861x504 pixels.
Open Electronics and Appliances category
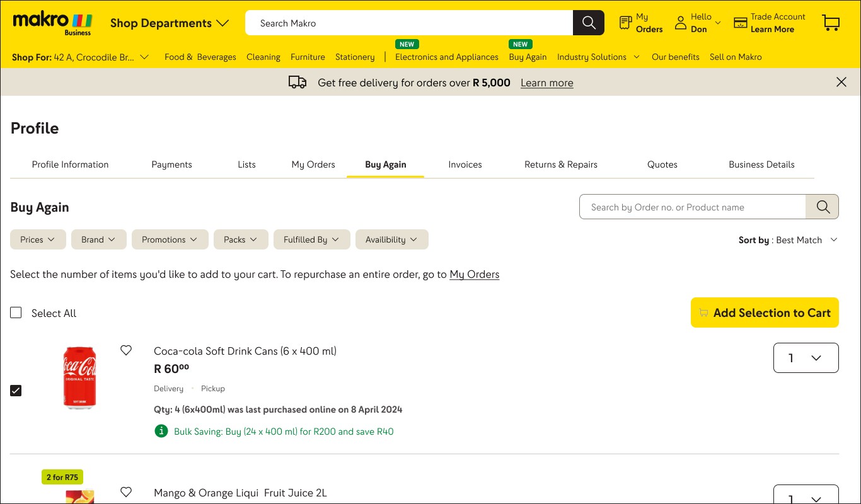pos(447,57)
